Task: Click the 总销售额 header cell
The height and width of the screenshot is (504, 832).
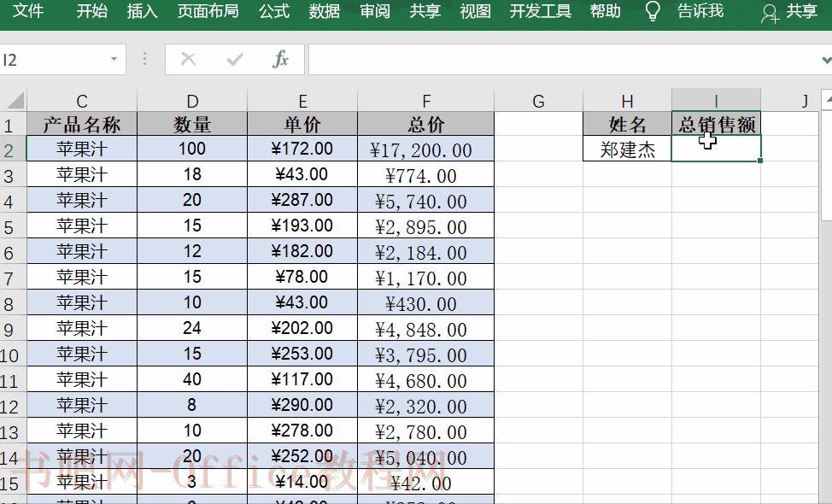Action: click(717, 124)
